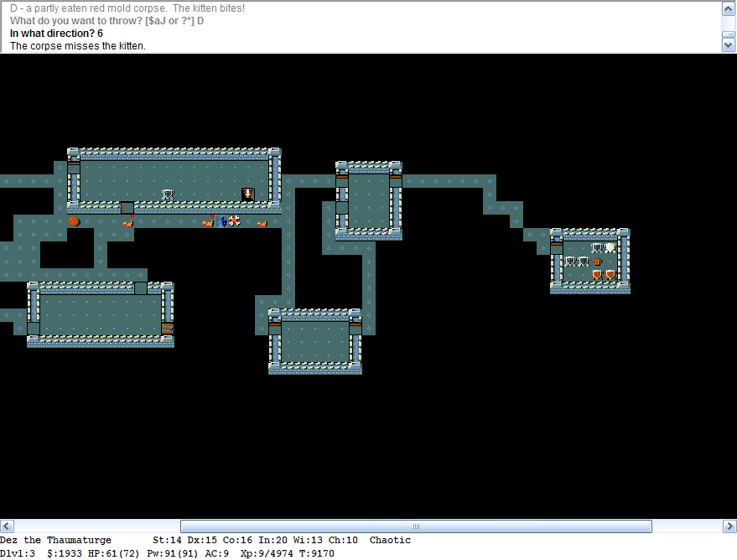Viewport: 737px width, 560px height.
Task: Click the 'What do you want to throw?' line
Action: click(x=106, y=21)
